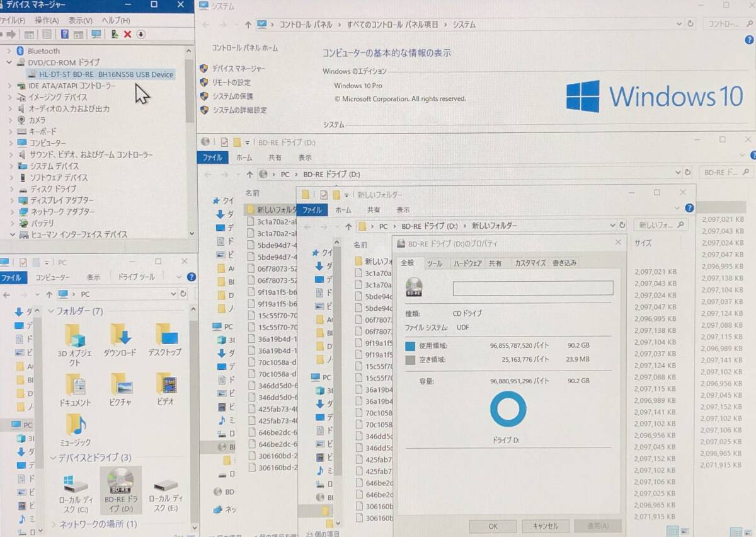The width and height of the screenshot is (756, 537).
Task: Open ミュージック folder in PC window
Action: pyautogui.click(x=75, y=431)
